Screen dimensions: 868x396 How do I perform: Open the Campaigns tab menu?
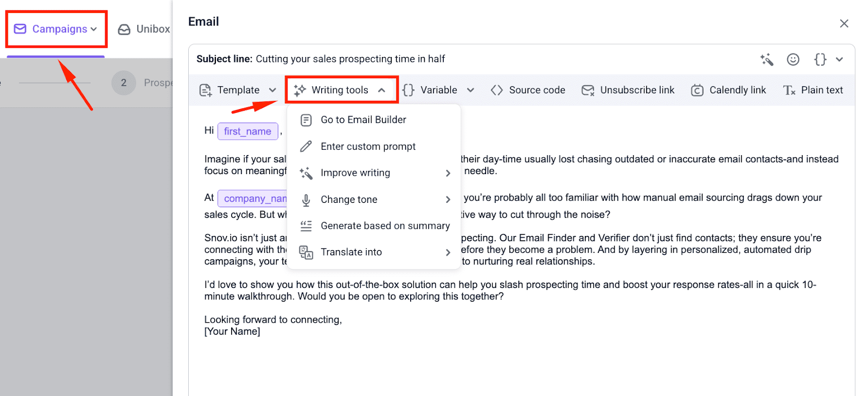click(56, 29)
